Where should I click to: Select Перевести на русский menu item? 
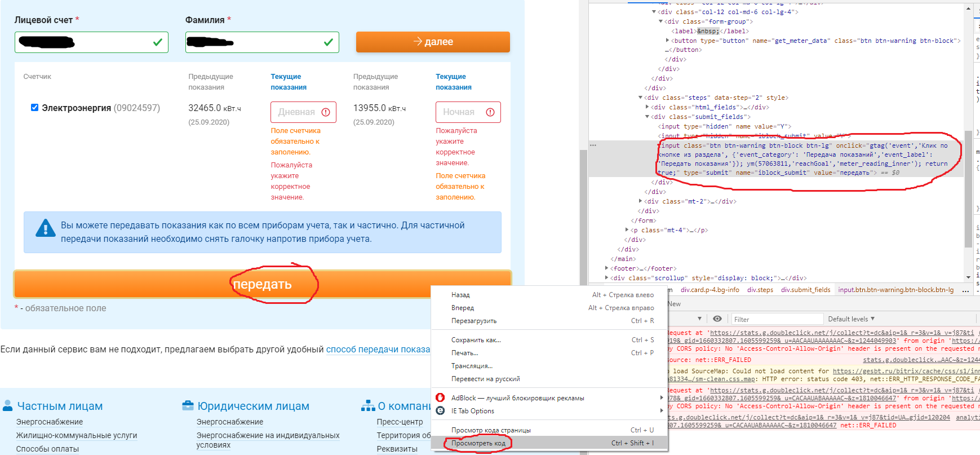(x=549, y=379)
